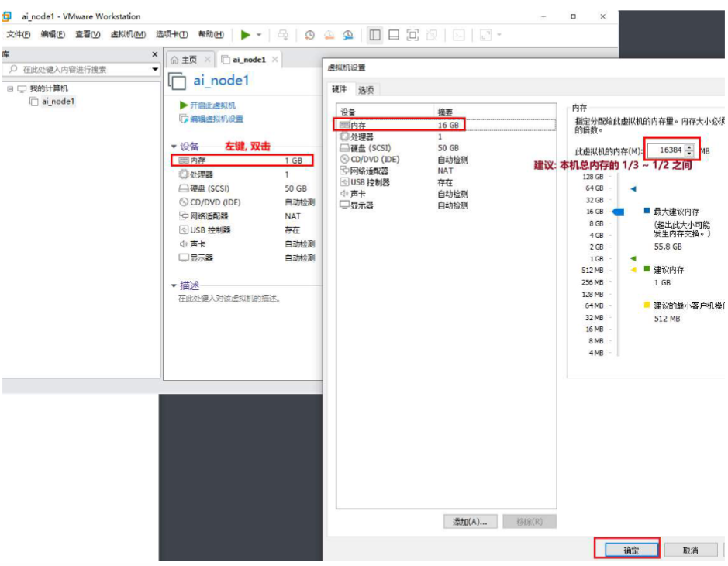Image resolution: width=728 pixels, height=566 pixels.
Task: Click the 取消 button
Action: coord(690,550)
